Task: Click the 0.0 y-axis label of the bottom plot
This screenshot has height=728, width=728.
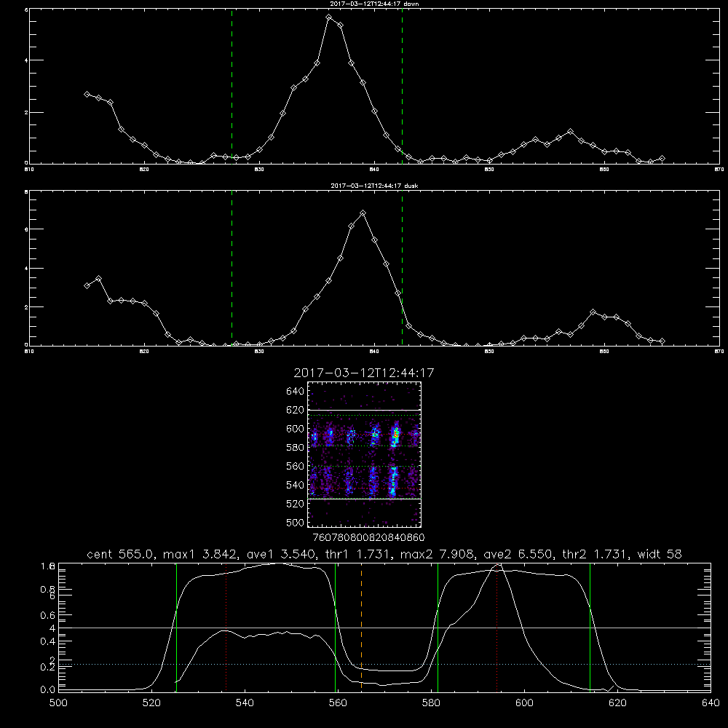Action: coord(48,689)
